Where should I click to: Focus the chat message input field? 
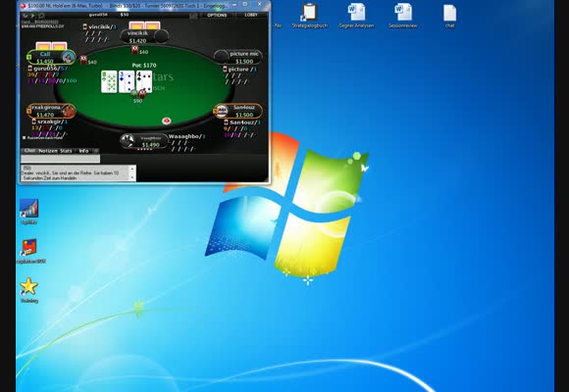[60, 159]
